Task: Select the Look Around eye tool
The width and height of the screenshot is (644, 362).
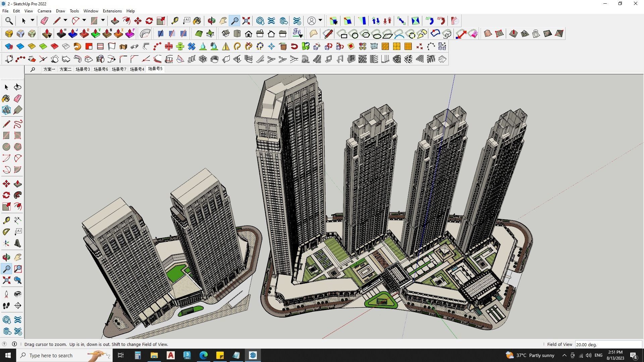Action: point(18,294)
